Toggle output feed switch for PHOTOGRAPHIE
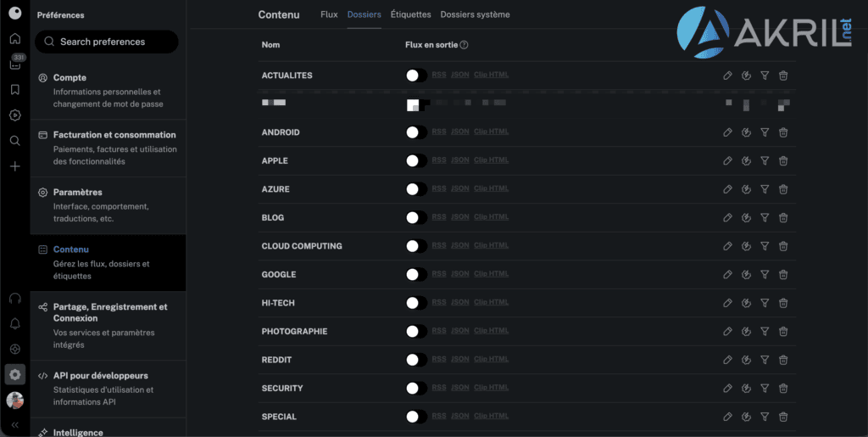This screenshot has height=437, width=868. (416, 331)
